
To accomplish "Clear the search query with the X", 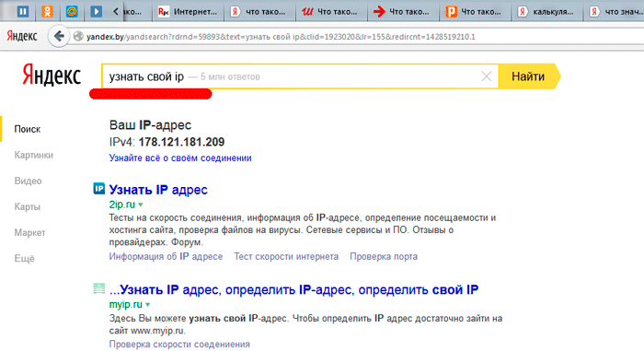I will 487,76.
